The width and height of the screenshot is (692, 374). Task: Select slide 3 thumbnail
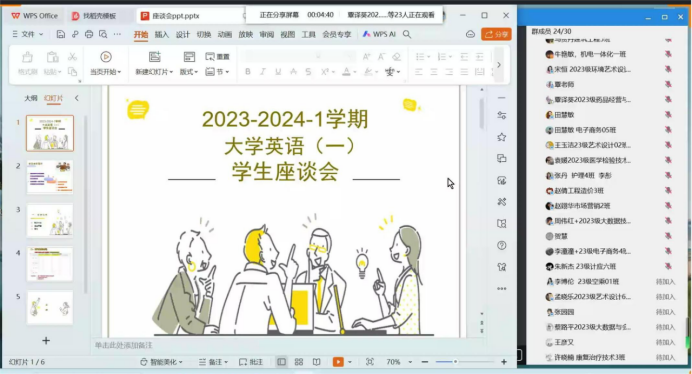point(50,220)
